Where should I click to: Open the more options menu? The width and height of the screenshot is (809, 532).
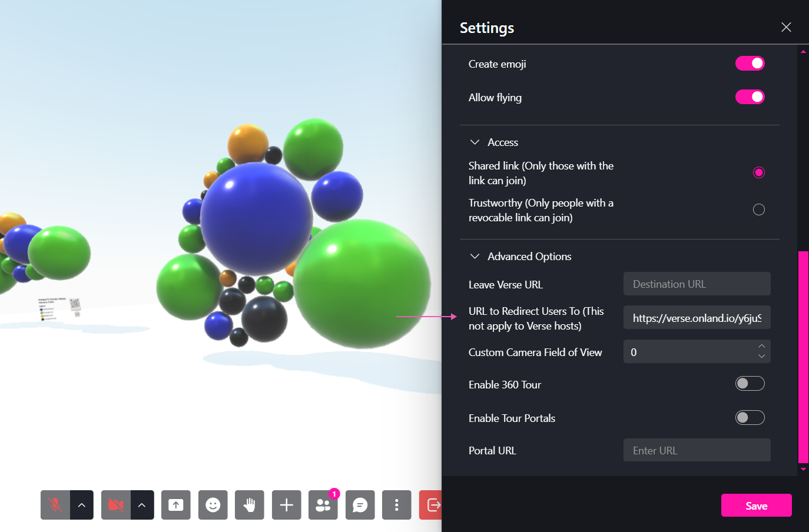click(x=396, y=505)
